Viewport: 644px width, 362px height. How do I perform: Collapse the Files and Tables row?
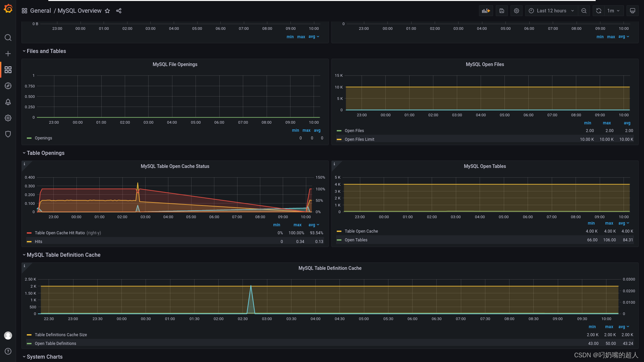(x=44, y=51)
